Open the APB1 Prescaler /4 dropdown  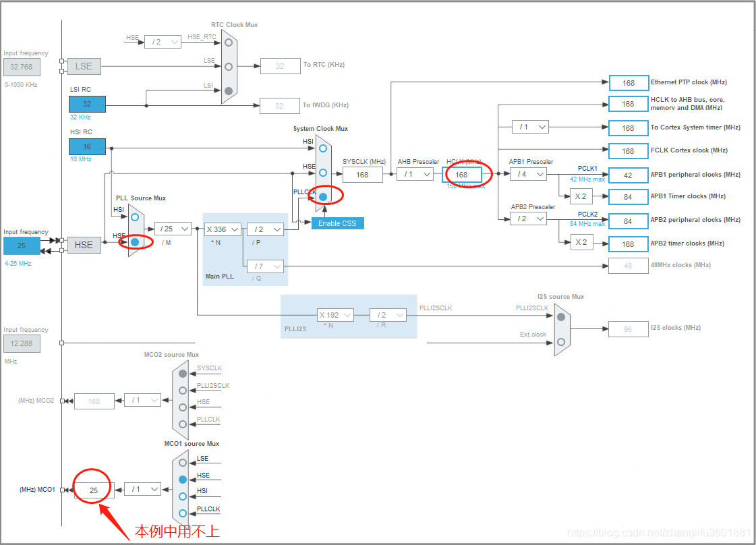528,173
